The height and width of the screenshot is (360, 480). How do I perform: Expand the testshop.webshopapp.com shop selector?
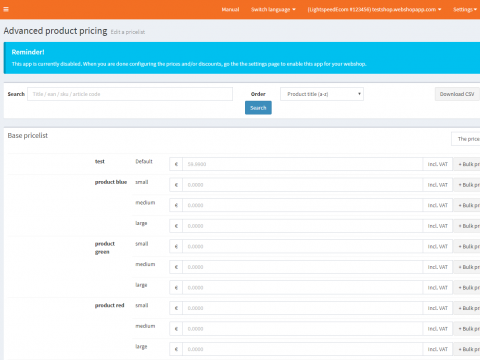[x=374, y=9]
